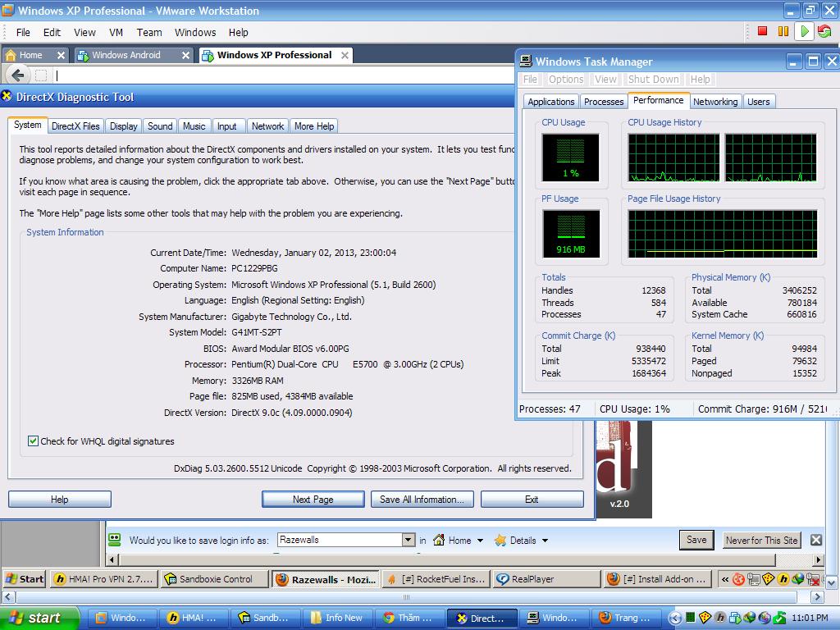
Task: Click the browser address input field
Action: 284,75
